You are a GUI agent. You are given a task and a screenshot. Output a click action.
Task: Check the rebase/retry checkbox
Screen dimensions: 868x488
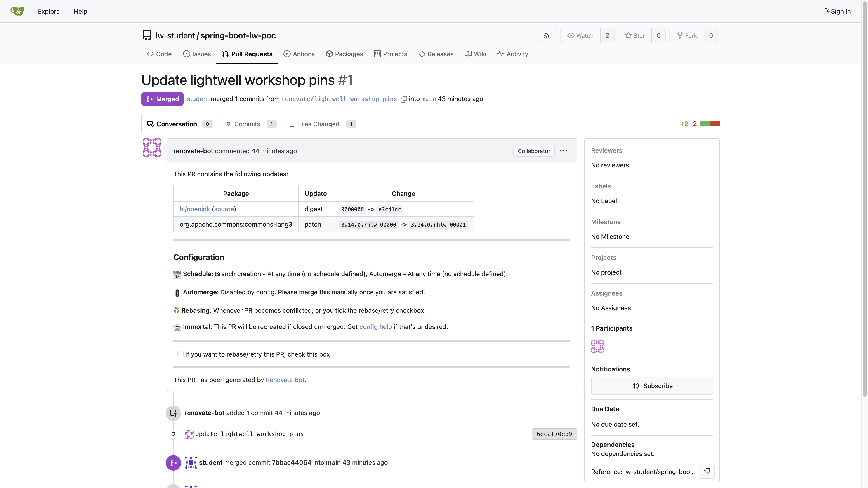[180, 354]
